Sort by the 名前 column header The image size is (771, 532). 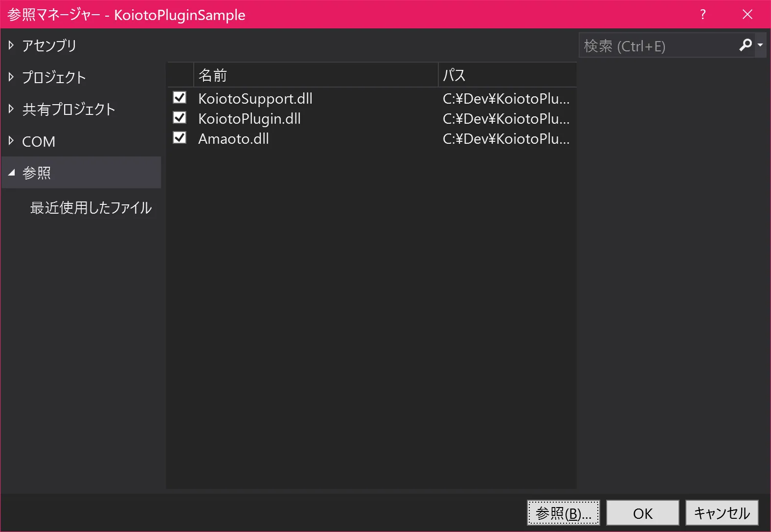pos(316,75)
